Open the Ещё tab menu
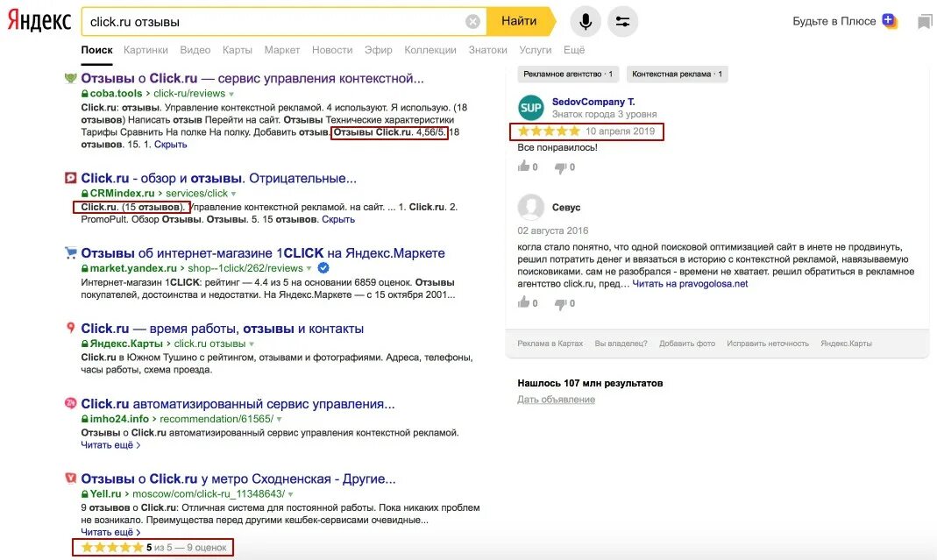This screenshot has height=560, width=937. click(x=573, y=50)
